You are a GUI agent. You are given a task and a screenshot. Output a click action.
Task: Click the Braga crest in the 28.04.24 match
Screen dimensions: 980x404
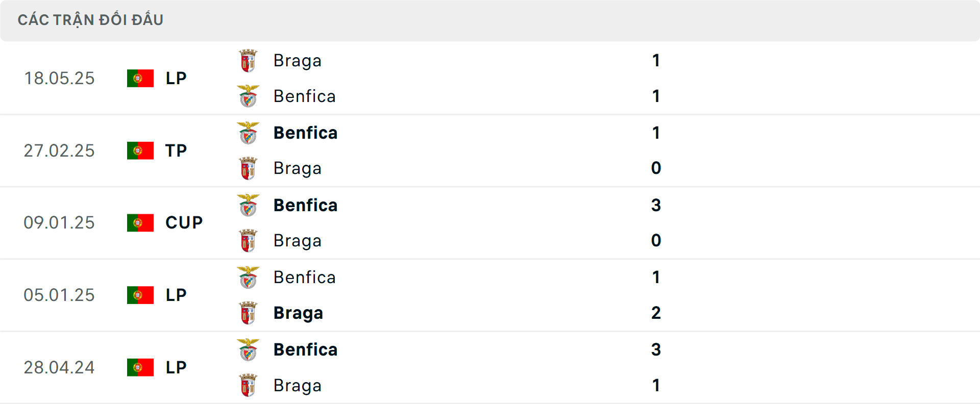pyautogui.click(x=248, y=385)
